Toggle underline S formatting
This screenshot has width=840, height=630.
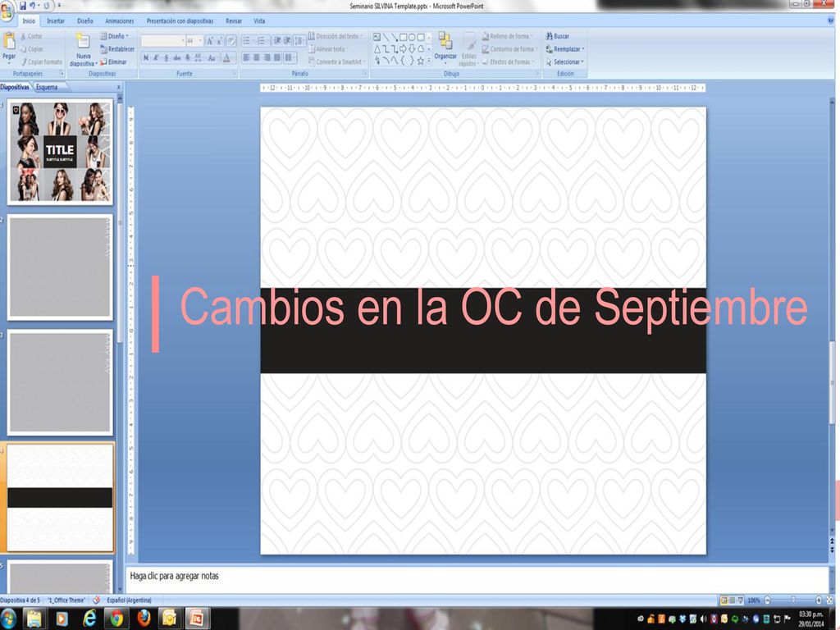[166, 58]
